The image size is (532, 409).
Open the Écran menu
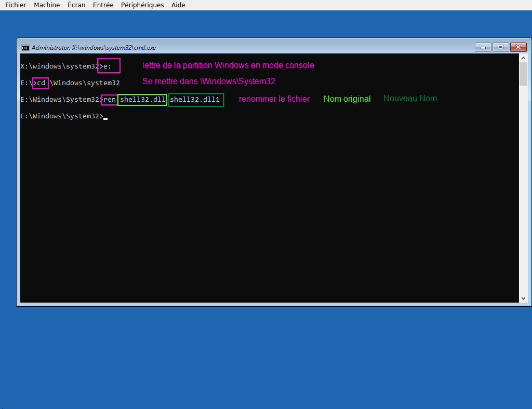(x=76, y=5)
